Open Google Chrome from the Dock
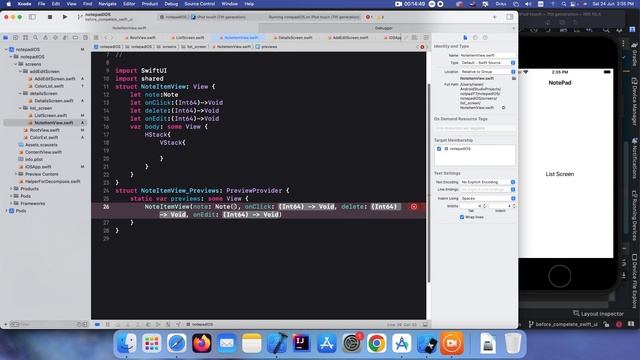This screenshot has width=640, height=360. point(376,343)
